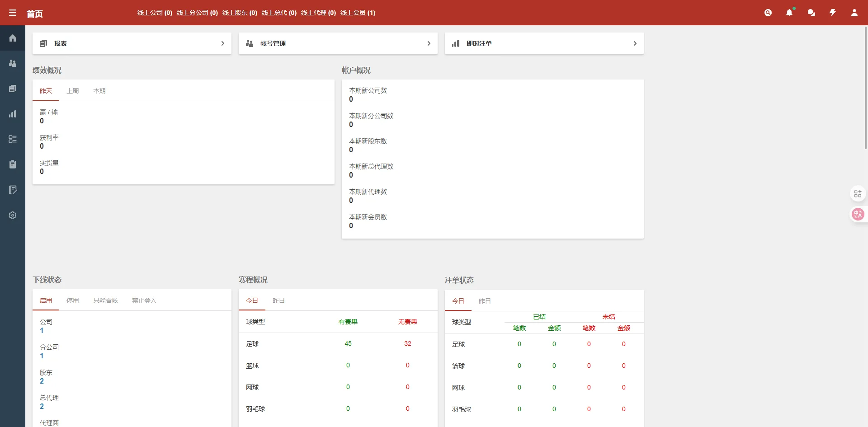This screenshot has width=868, height=427.
Task: Expand the 即时注单 panel chevron
Action: coord(635,43)
